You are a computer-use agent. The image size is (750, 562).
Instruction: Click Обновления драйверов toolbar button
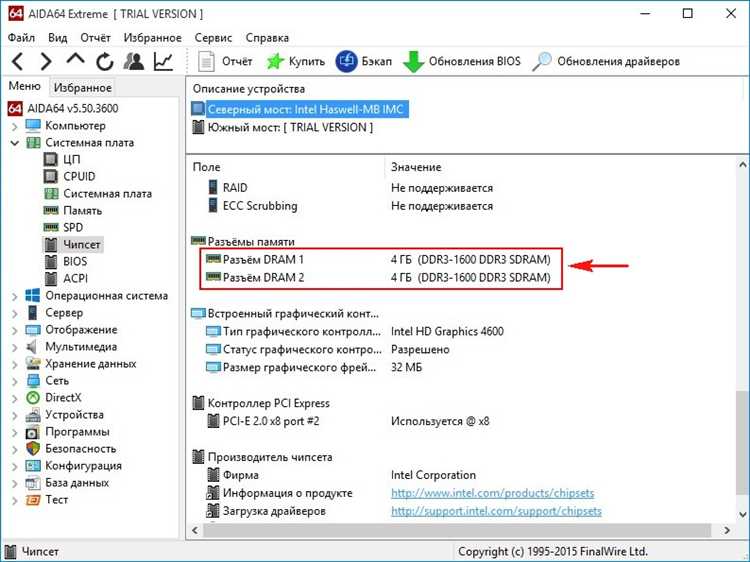point(606,62)
